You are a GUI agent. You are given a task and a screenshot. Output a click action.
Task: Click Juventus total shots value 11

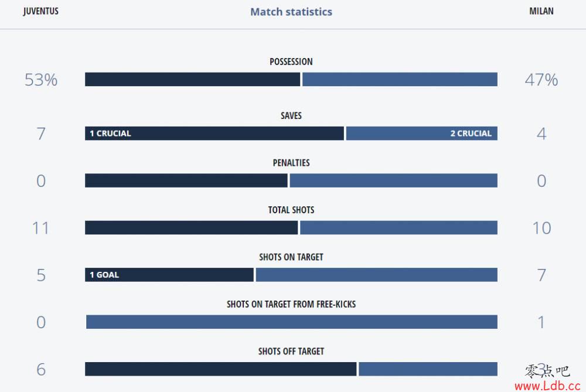(41, 228)
